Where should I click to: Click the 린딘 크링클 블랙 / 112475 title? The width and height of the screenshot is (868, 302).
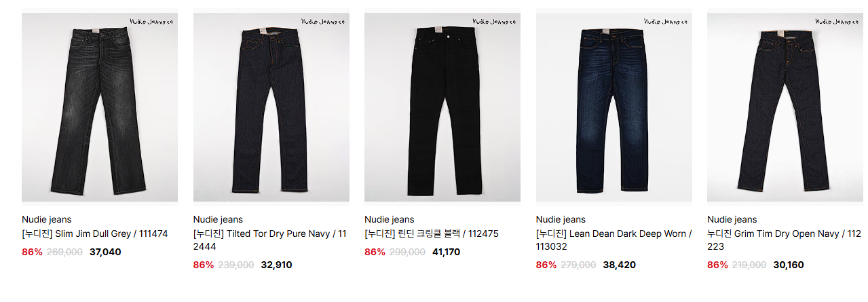(x=432, y=233)
